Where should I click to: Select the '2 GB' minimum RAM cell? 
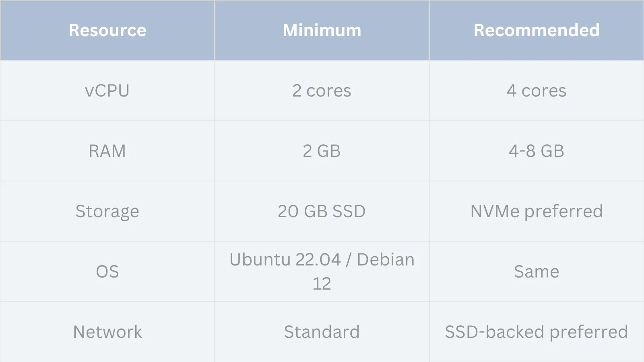322,151
